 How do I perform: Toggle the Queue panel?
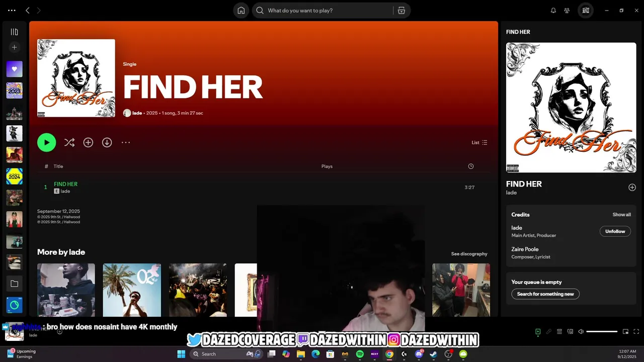(x=559, y=332)
